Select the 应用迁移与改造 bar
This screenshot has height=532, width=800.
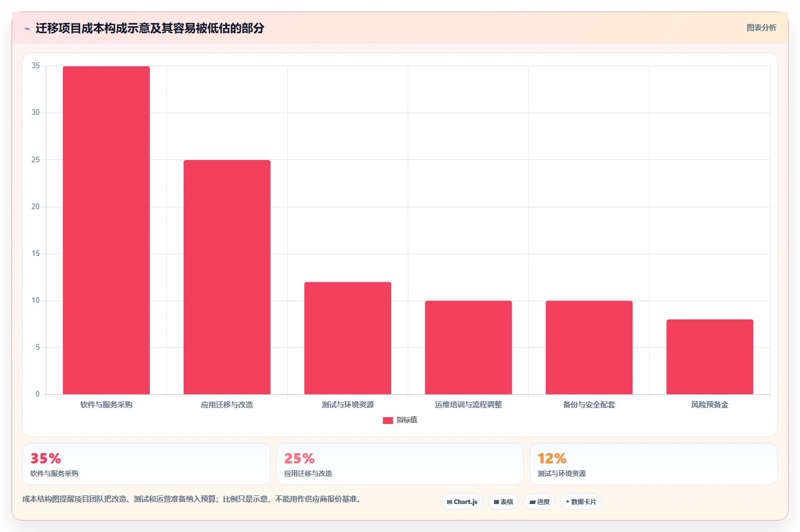coord(227,277)
